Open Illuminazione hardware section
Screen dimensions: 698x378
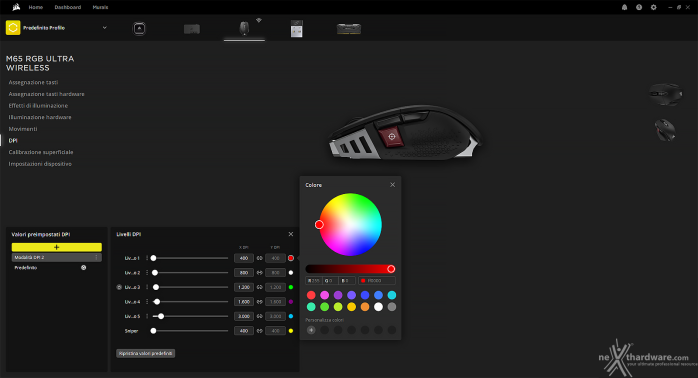tap(40, 117)
